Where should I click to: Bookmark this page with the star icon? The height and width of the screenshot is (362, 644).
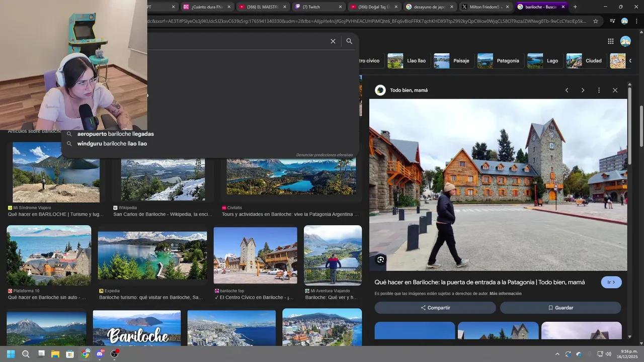pyautogui.click(x=596, y=21)
